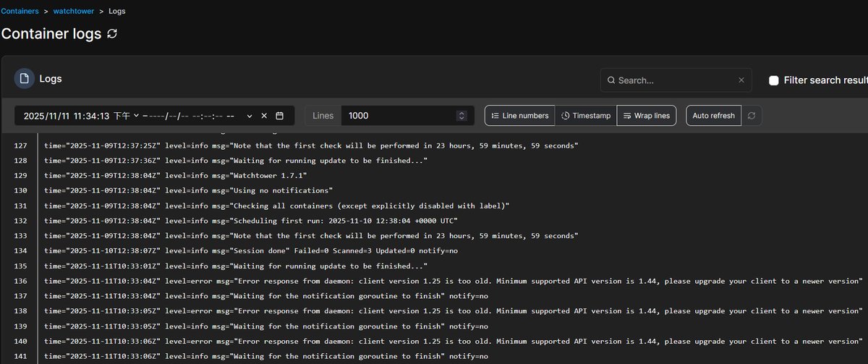Click the refresh icon beside Container logs title
The image size is (868, 364).
112,34
